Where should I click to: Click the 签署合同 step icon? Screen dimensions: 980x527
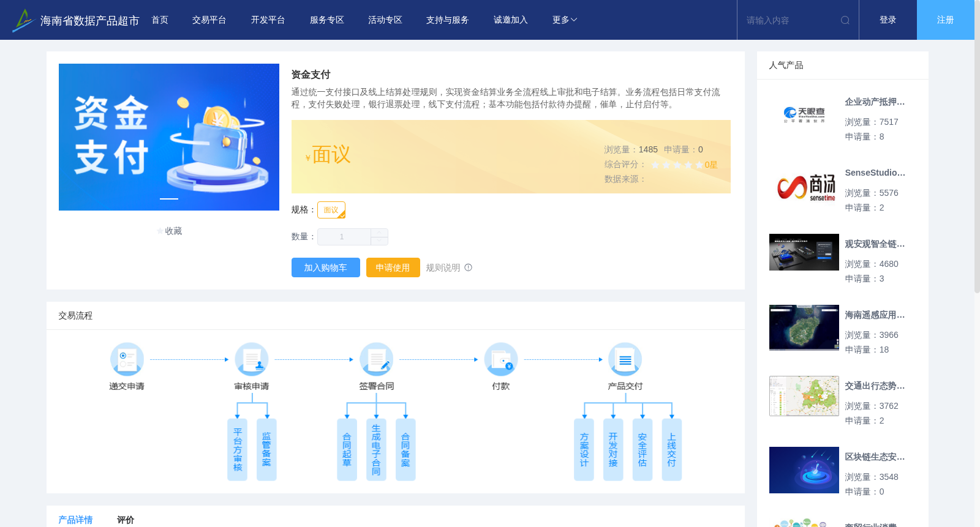pyautogui.click(x=376, y=359)
